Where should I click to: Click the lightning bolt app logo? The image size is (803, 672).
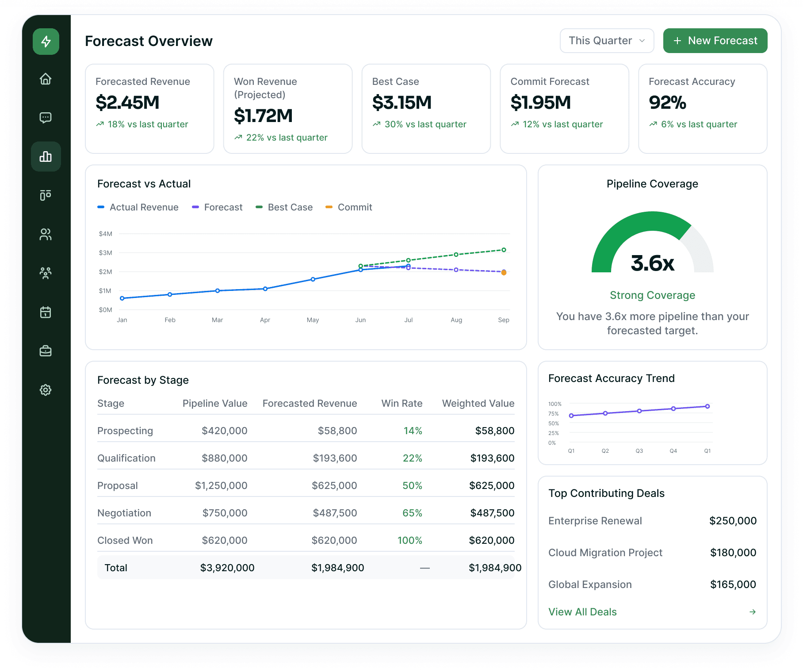46,42
